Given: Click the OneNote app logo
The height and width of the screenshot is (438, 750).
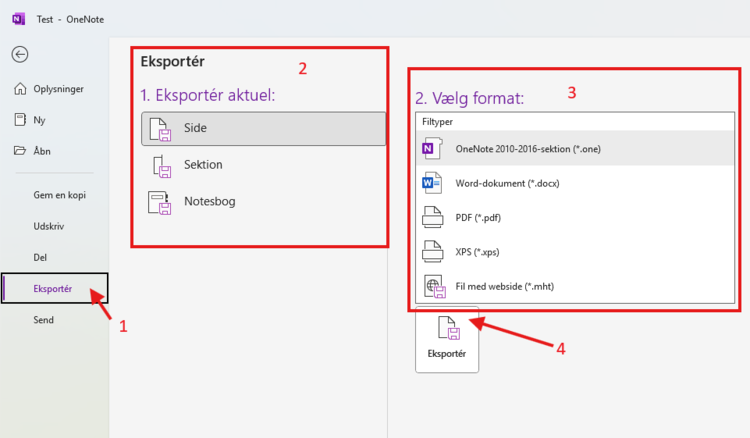Looking at the screenshot, I should pyautogui.click(x=18, y=19).
